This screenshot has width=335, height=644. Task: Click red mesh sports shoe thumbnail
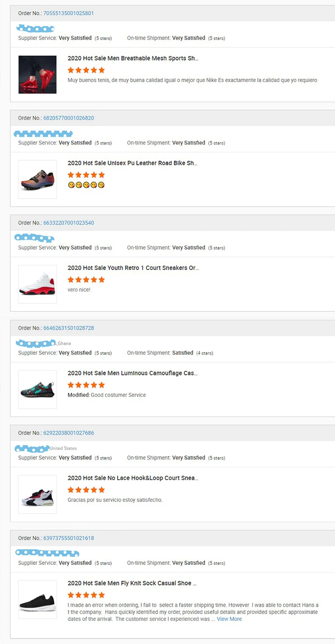point(37,75)
